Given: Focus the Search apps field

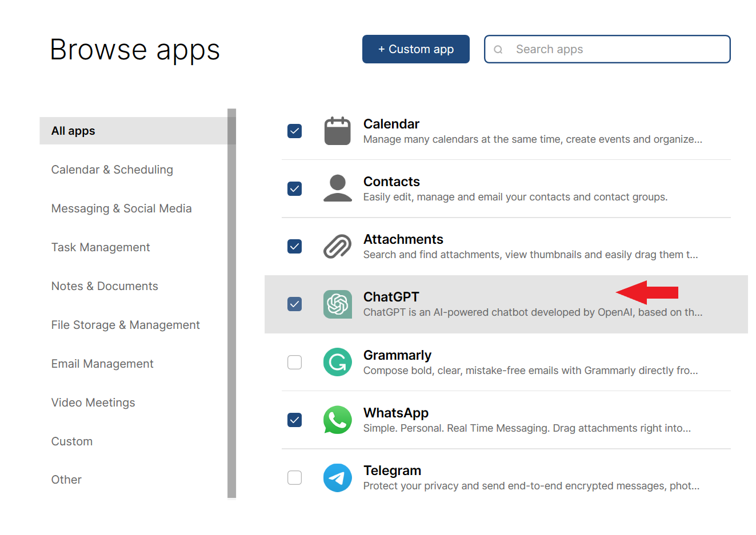Looking at the screenshot, I should (607, 49).
